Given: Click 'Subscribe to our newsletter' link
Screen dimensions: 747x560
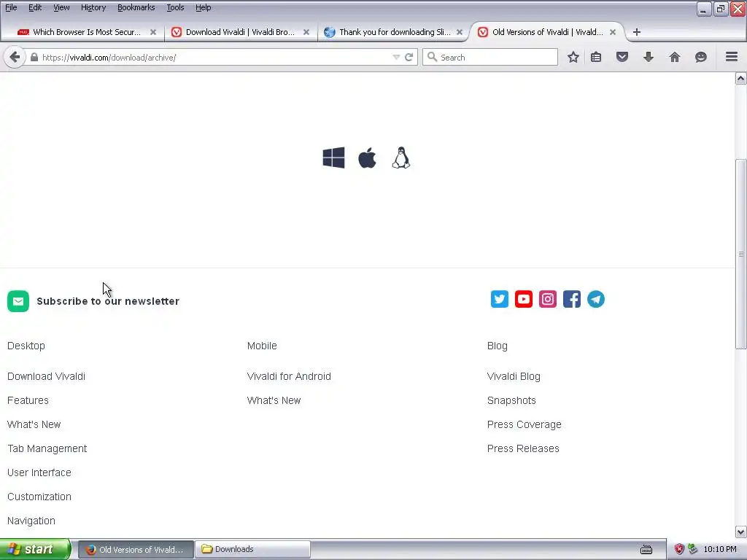Looking at the screenshot, I should [x=108, y=301].
